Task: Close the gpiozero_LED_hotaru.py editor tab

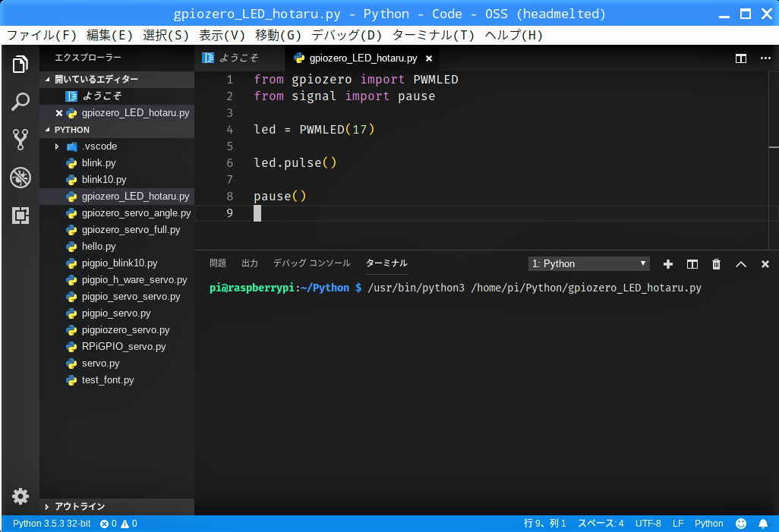Action: [x=429, y=58]
